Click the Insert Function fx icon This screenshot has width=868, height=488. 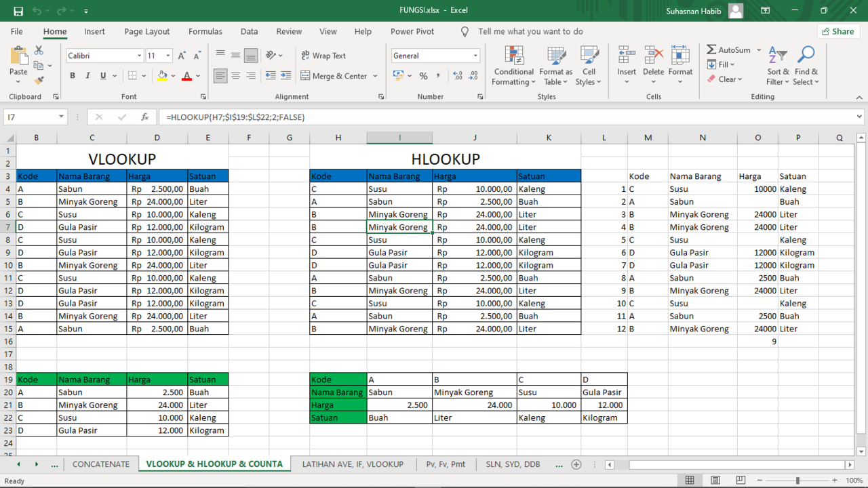point(144,117)
